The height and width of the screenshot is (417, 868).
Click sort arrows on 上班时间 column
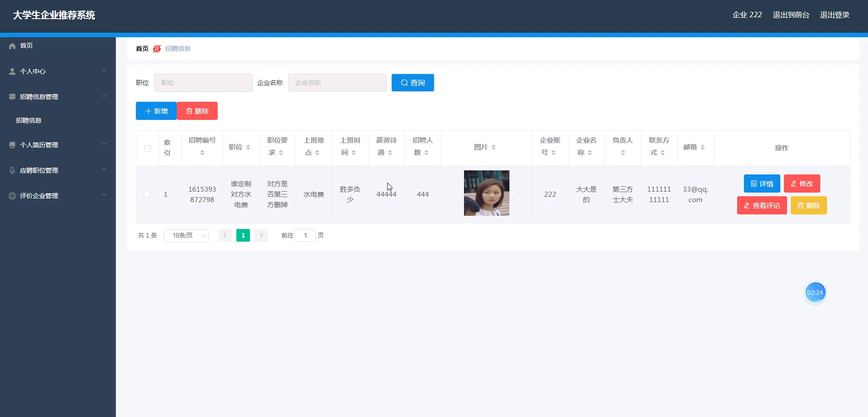[x=354, y=153]
